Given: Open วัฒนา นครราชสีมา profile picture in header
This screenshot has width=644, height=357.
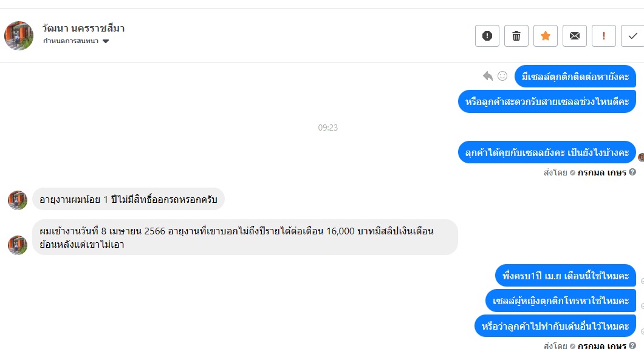Looking at the screenshot, I should (x=19, y=35).
